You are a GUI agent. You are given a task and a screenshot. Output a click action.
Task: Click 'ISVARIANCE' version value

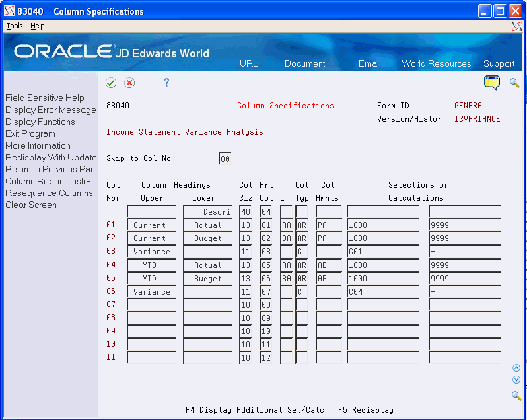477,119
